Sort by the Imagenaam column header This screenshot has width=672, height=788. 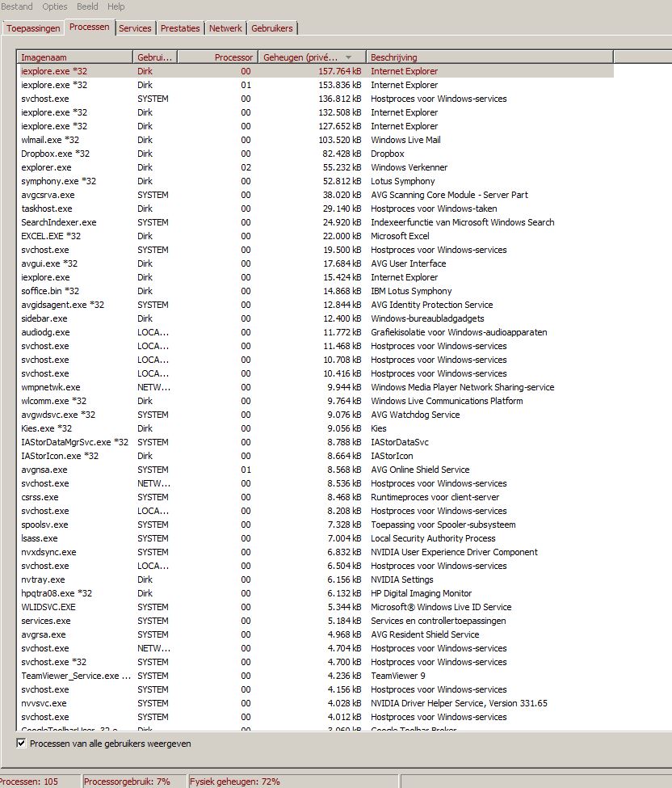tap(75, 57)
